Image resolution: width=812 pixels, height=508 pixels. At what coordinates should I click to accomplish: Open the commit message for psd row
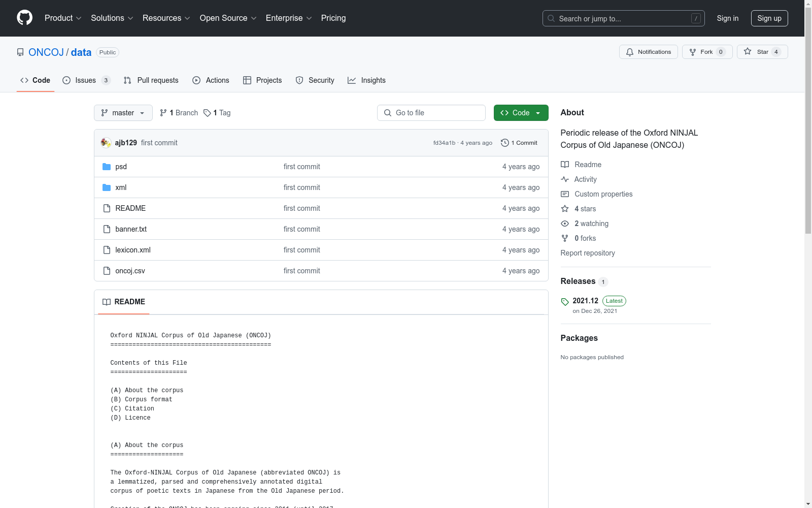click(302, 167)
